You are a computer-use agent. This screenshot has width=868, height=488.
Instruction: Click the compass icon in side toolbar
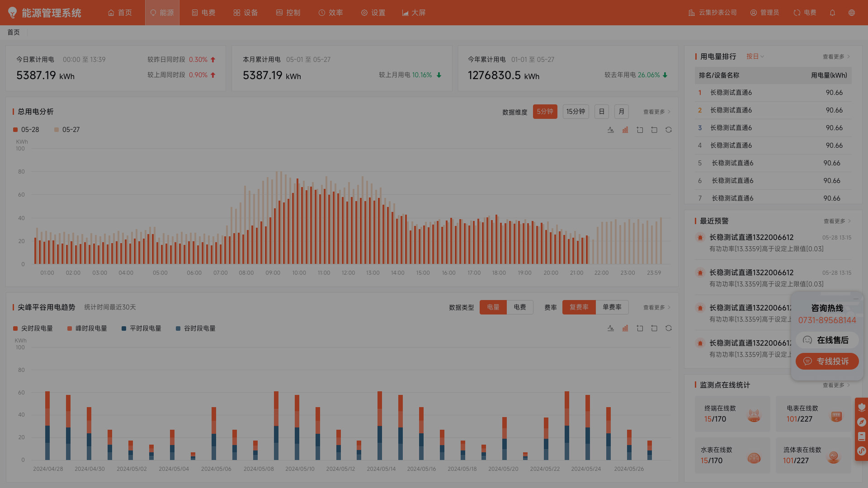862,422
